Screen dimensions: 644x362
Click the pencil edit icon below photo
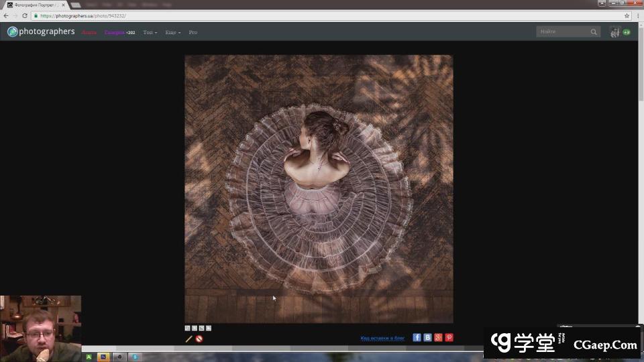tap(189, 339)
